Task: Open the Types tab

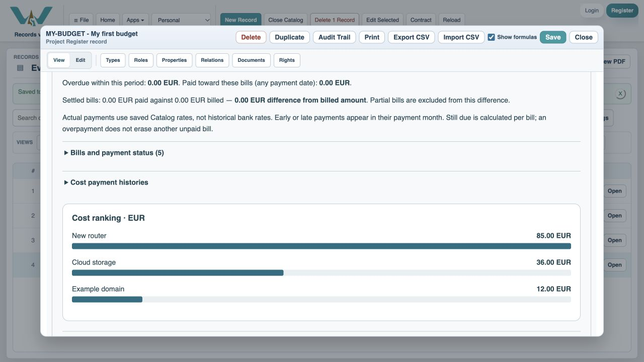Action: pyautogui.click(x=113, y=60)
